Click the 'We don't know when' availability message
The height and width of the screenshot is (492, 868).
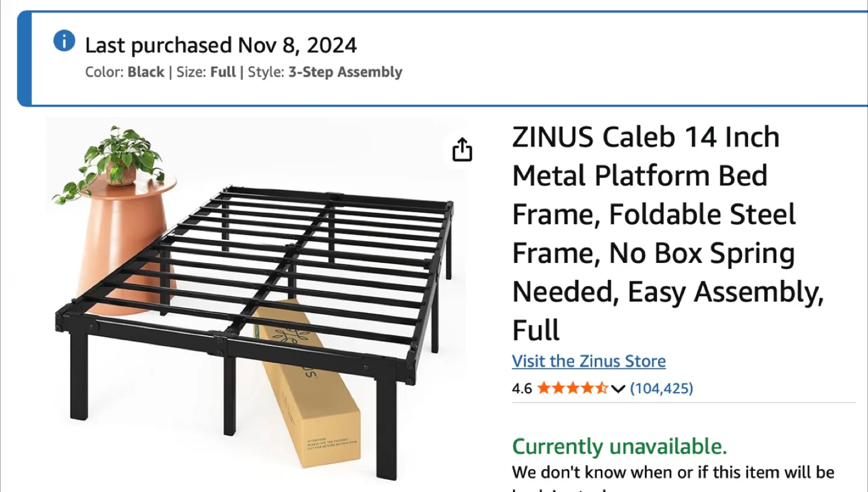pos(673,472)
